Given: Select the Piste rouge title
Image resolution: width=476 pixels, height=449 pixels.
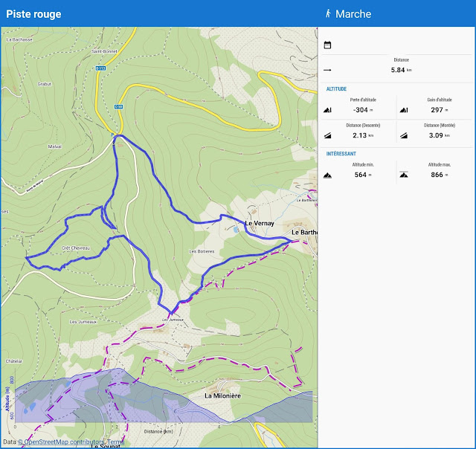Looking at the screenshot, I should pyautogui.click(x=33, y=14).
